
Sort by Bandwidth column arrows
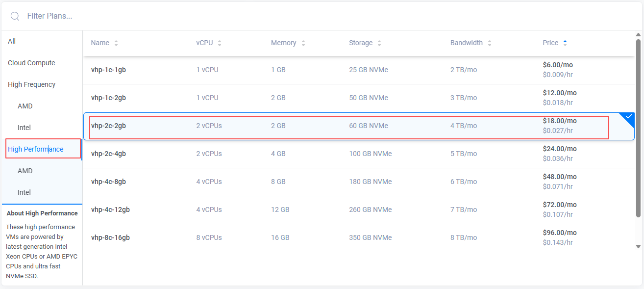point(490,43)
